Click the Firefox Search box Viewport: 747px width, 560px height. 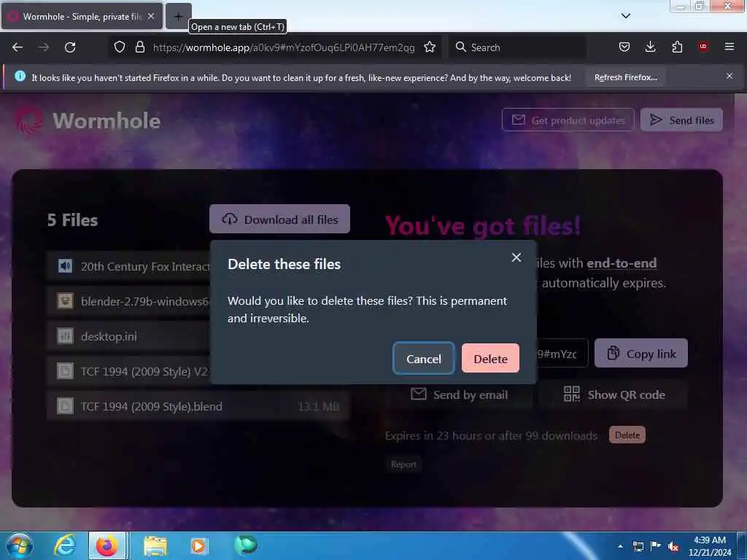click(517, 47)
